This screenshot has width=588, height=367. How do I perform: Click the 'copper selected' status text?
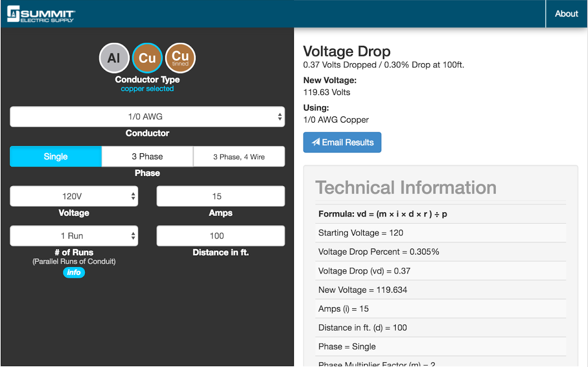(x=147, y=89)
